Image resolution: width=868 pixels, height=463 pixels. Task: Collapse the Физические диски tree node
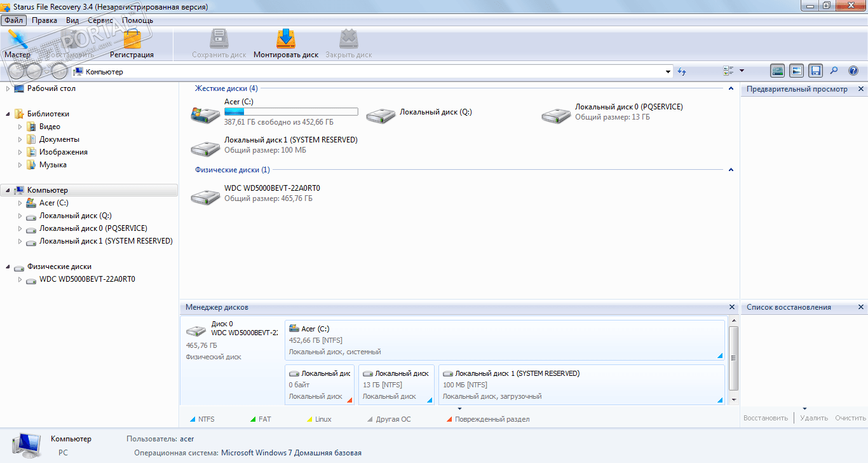pos(8,266)
